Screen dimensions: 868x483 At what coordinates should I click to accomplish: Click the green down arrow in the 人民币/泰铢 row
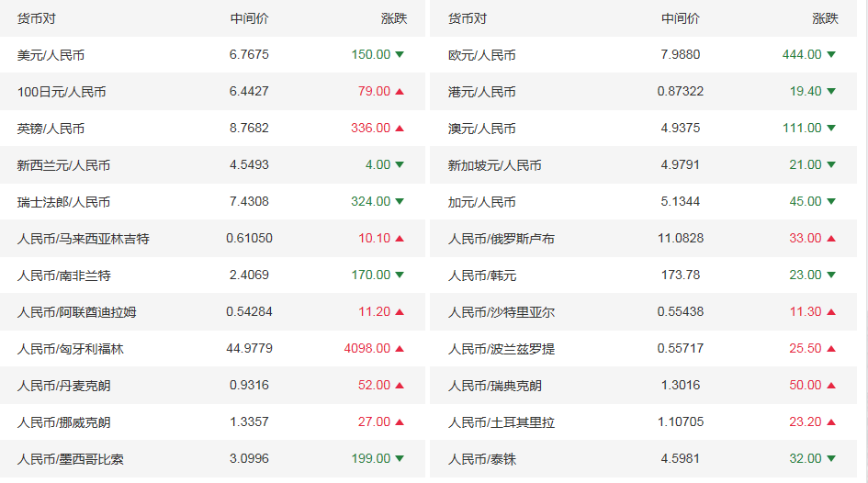coord(831,459)
